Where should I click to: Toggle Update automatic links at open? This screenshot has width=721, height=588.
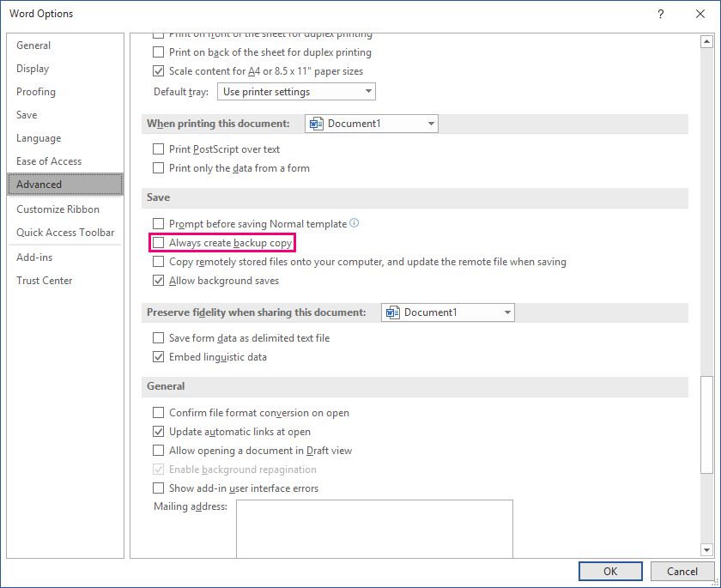[158, 432]
